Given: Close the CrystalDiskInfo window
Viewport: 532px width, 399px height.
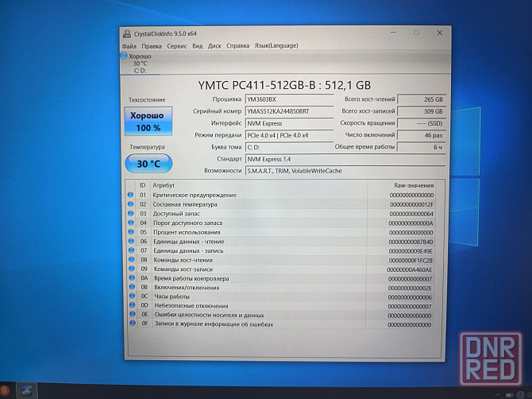Looking at the screenshot, I should tap(439, 33).
